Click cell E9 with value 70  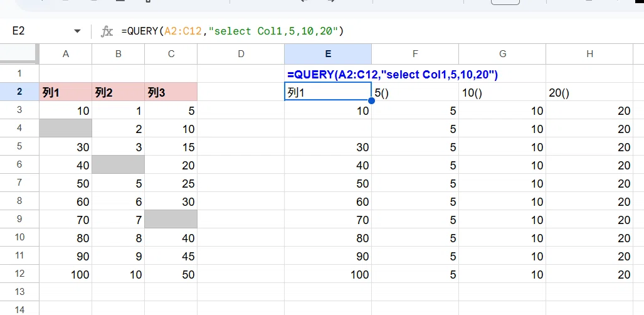[328, 219]
